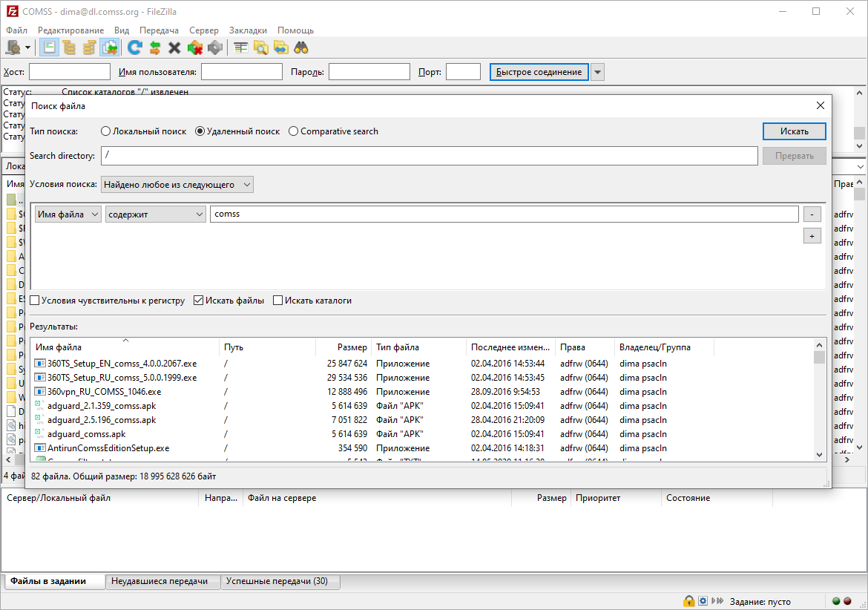
Task: Click the Search directory input field
Action: tap(429, 156)
